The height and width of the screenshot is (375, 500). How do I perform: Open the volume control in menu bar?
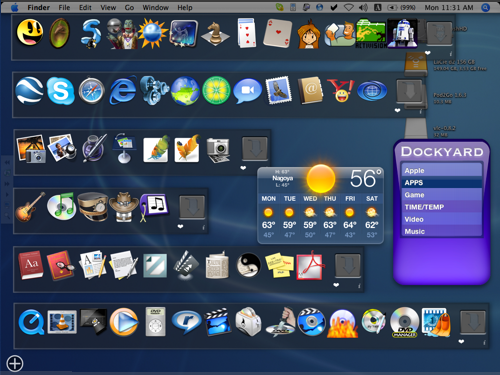(363, 7)
